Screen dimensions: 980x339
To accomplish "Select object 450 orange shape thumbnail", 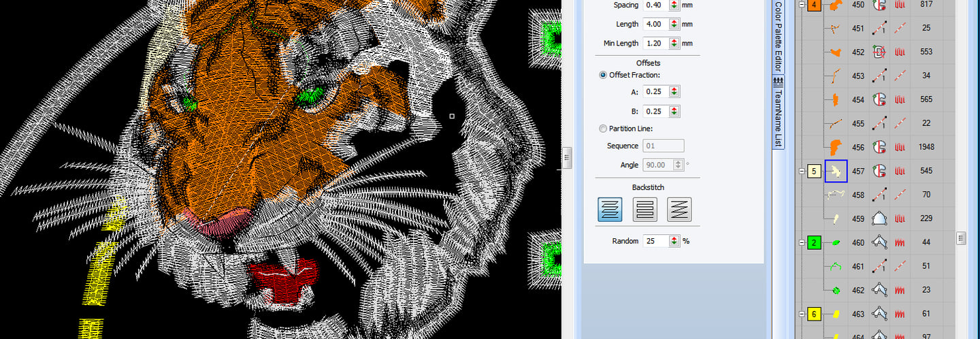I will [836, 5].
